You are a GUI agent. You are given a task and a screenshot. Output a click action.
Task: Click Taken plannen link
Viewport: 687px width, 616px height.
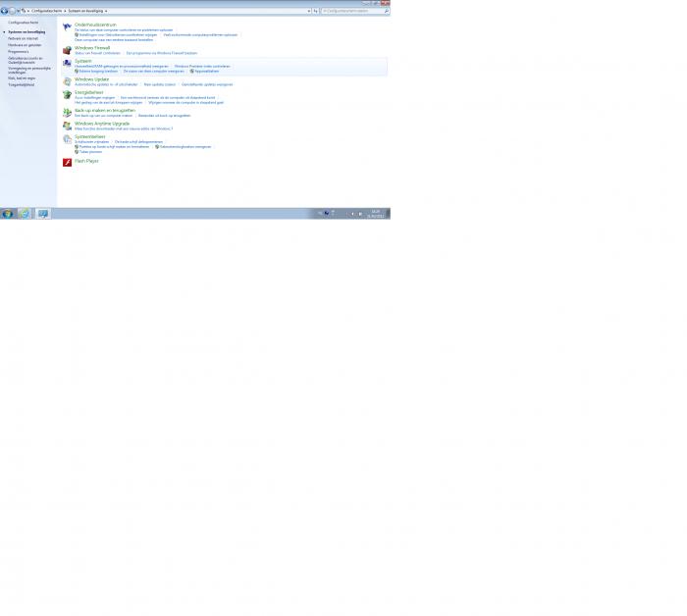[90, 151]
